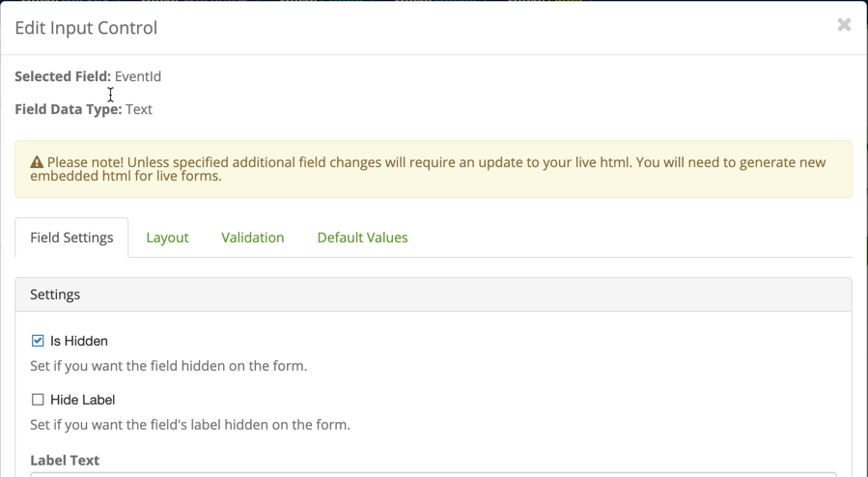The width and height of the screenshot is (868, 477).
Task: Click the yellow Please note alert message
Action: (433, 169)
